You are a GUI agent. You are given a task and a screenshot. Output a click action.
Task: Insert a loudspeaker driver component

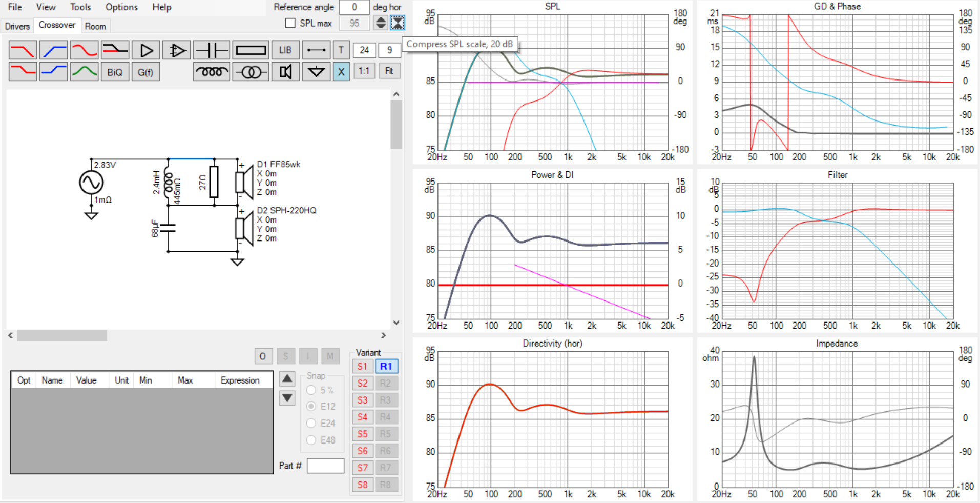[x=285, y=71]
